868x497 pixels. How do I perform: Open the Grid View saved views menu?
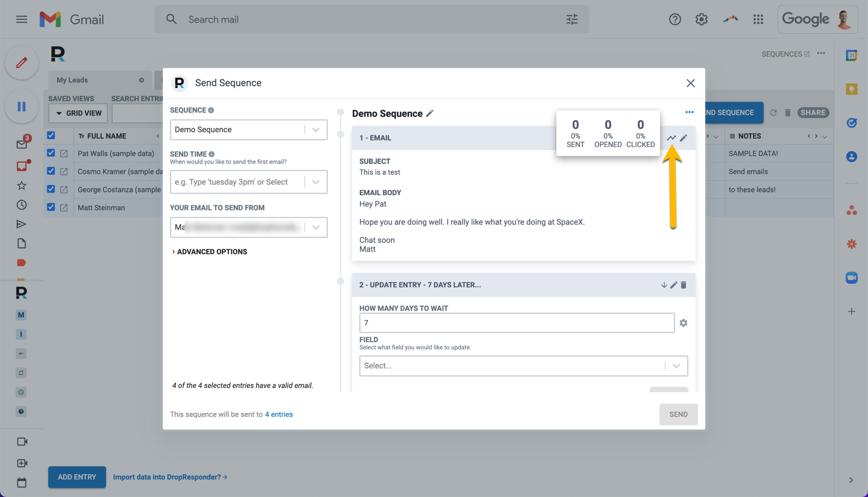click(78, 113)
